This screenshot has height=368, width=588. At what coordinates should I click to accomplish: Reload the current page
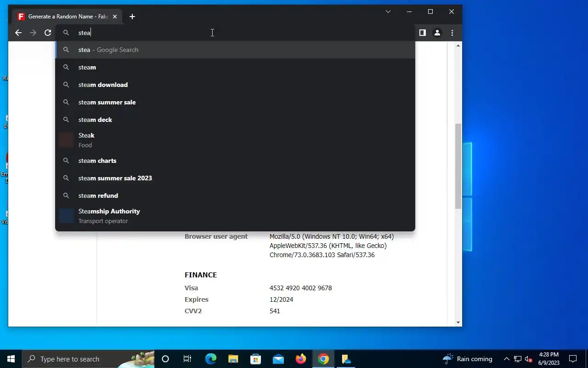pos(48,33)
